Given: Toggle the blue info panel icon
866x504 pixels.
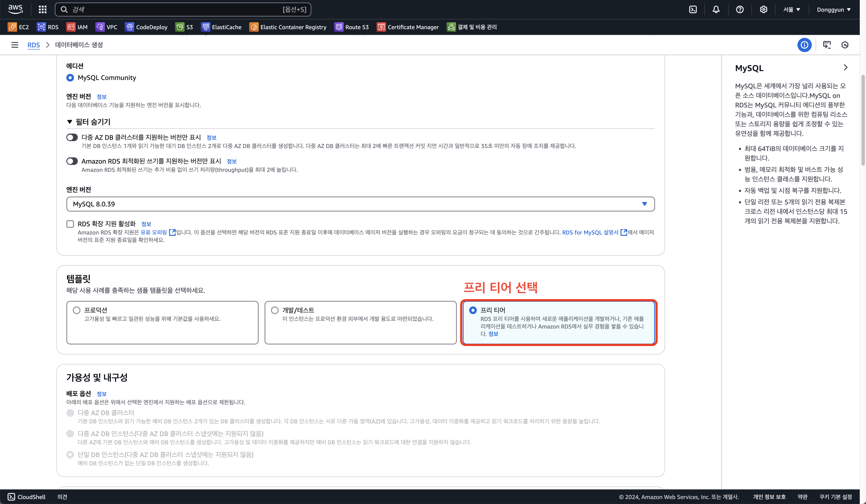Looking at the screenshot, I should click(804, 45).
